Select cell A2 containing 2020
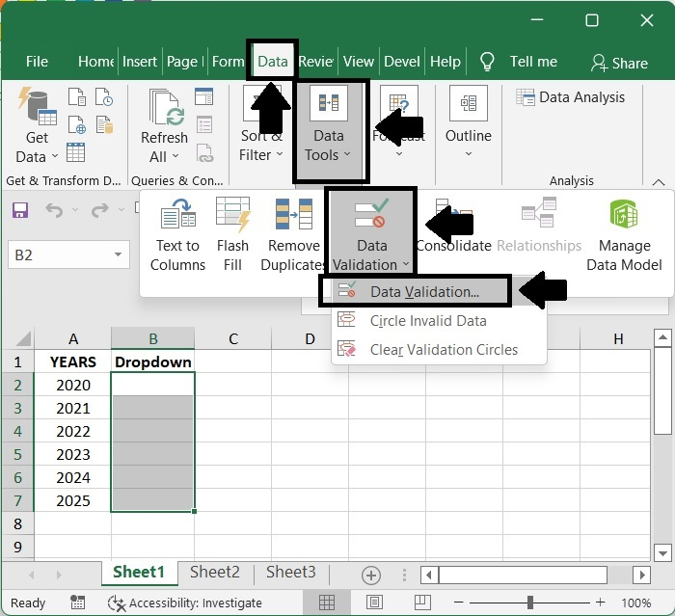675x616 pixels. point(72,385)
